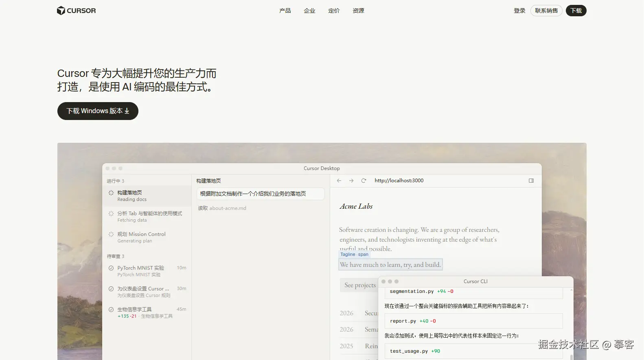Click the 下载 button in header
The image size is (644, 360).
tap(576, 11)
